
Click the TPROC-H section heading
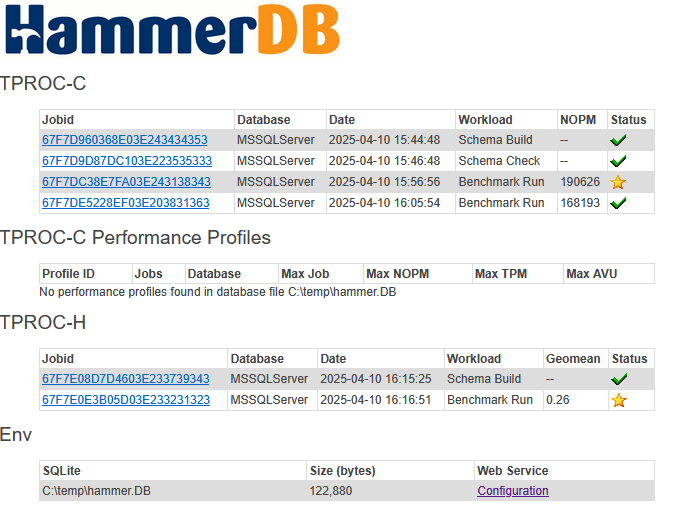tap(43, 322)
